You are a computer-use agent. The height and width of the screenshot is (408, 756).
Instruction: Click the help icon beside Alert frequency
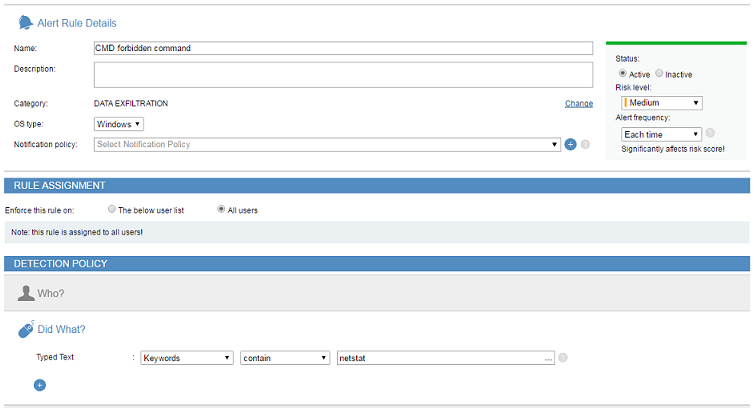tap(710, 133)
